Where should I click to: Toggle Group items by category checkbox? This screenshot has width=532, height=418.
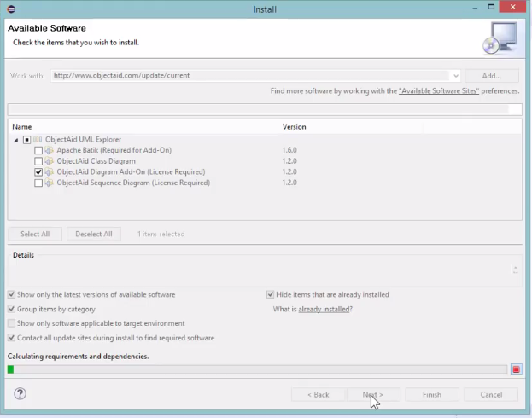12,309
